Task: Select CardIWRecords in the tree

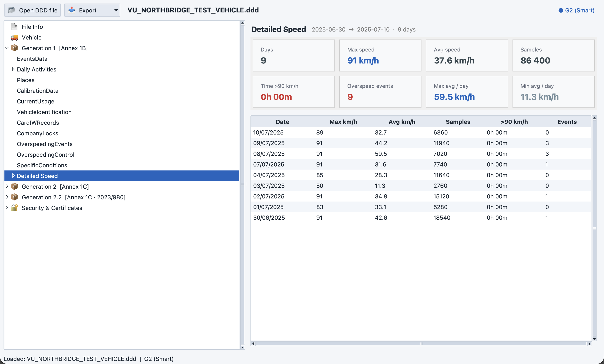Action: [38, 123]
